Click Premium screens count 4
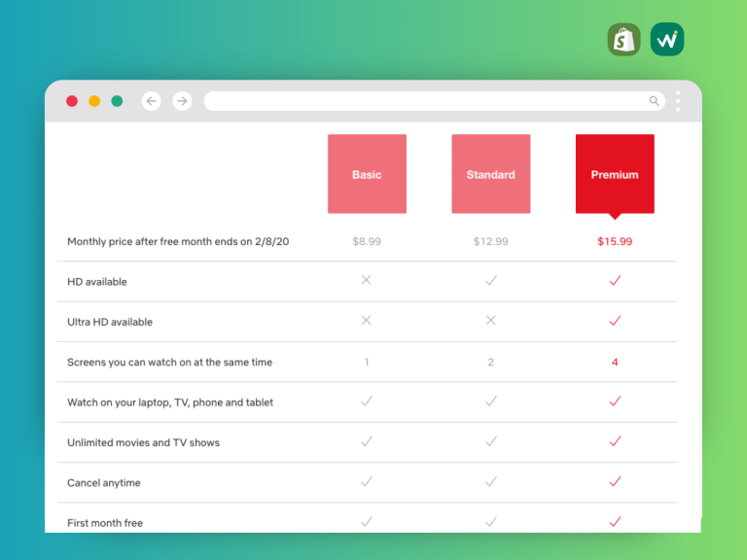Screen dimensions: 747x560 point(615,363)
